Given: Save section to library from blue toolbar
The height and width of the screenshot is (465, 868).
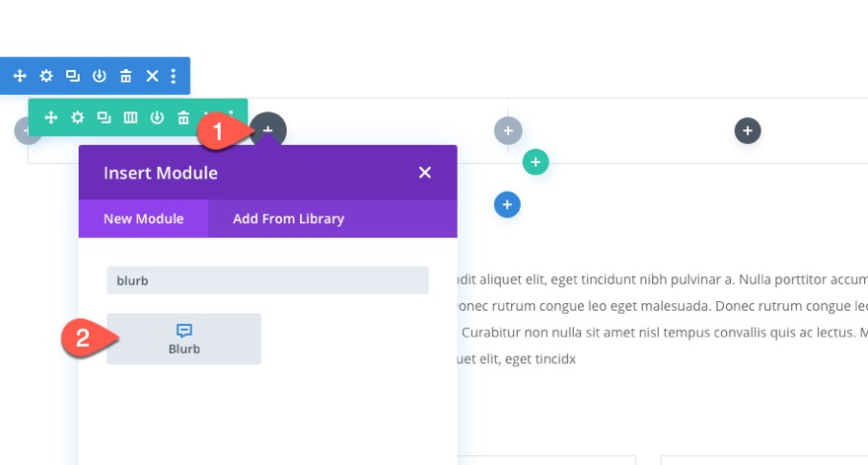Looking at the screenshot, I should click(x=100, y=76).
